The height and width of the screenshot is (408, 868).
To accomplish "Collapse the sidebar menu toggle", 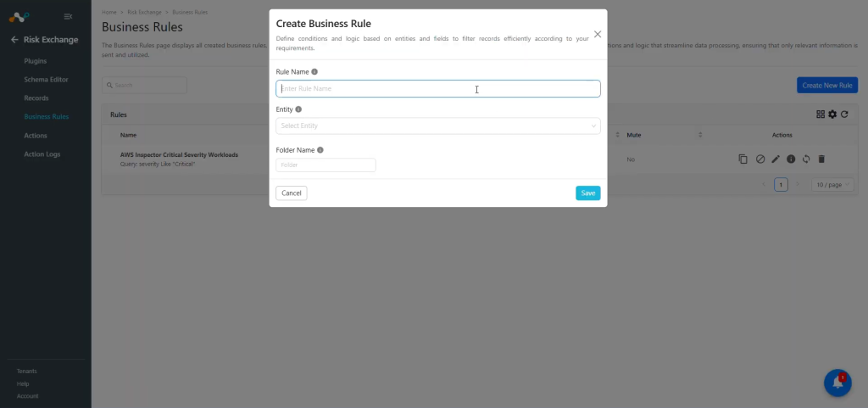I will [x=68, y=17].
